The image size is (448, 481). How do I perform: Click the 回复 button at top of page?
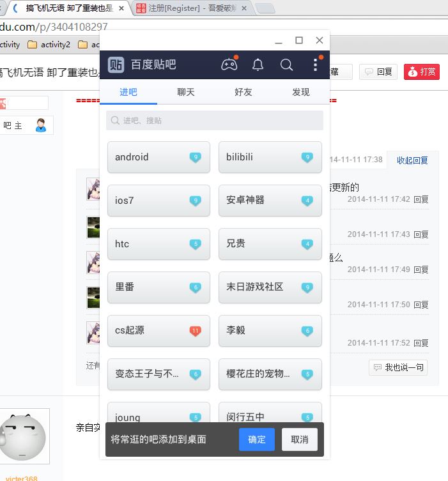pyautogui.click(x=378, y=72)
